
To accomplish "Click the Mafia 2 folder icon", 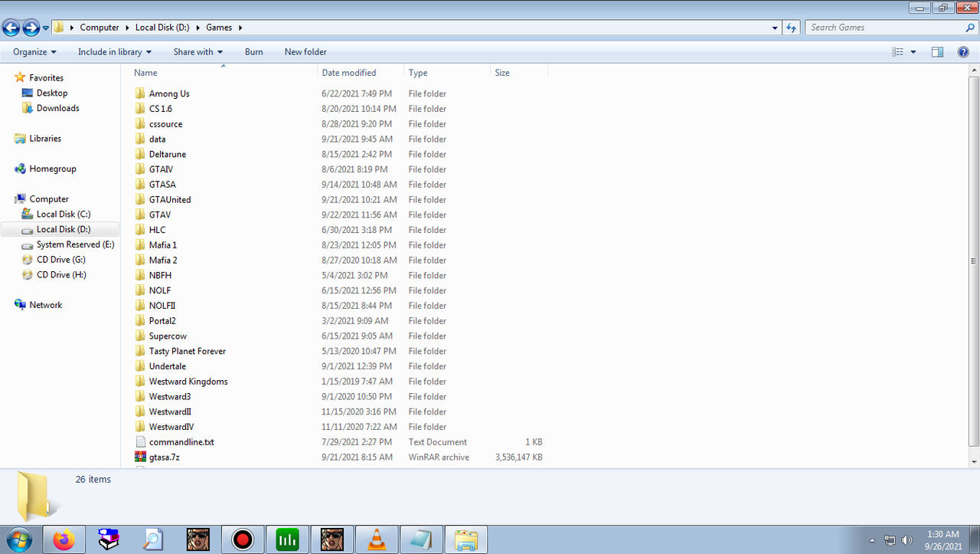I will (x=140, y=260).
